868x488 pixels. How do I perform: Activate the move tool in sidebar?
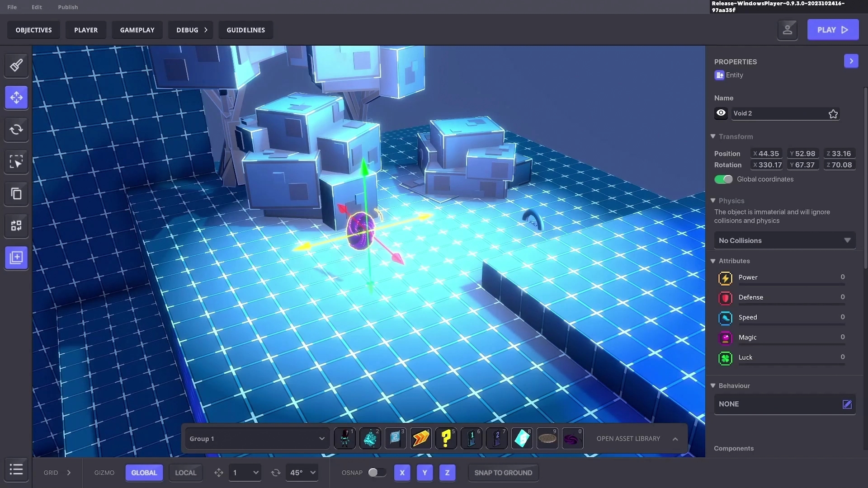tap(16, 98)
